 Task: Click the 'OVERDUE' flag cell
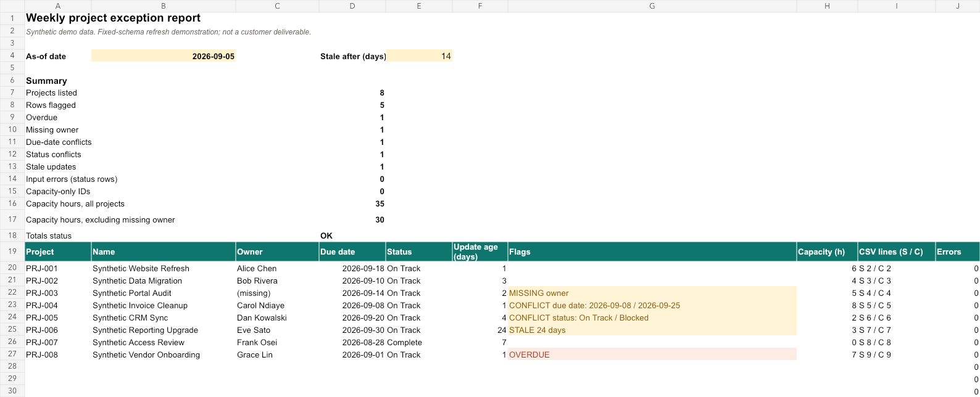click(652, 354)
